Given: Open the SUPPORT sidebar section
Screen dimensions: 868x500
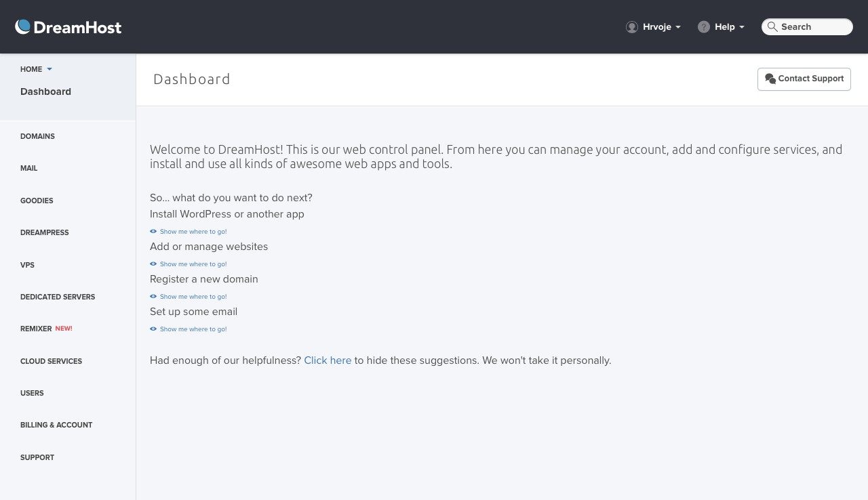Looking at the screenshot, I should coord(37,457).
